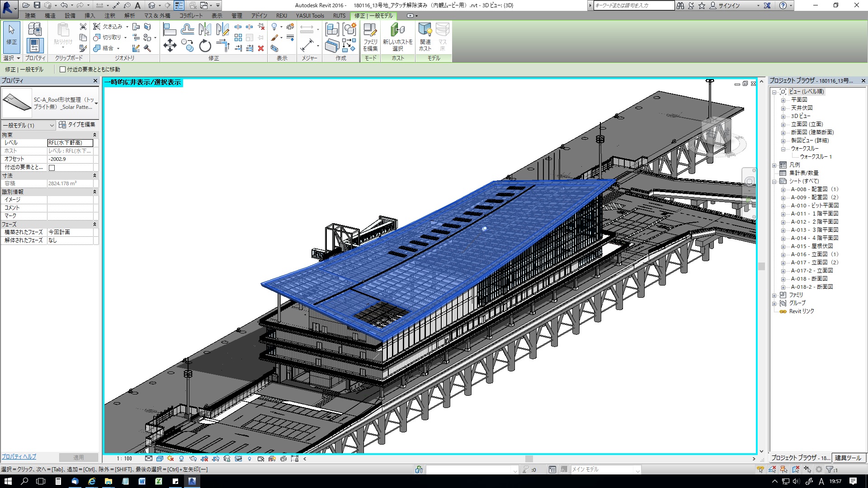Viewport: 868px width, 488px height.
Task: Toggle Thin Lines button in Quick Access
Action: pyautogui.click(x=179, y=5)
